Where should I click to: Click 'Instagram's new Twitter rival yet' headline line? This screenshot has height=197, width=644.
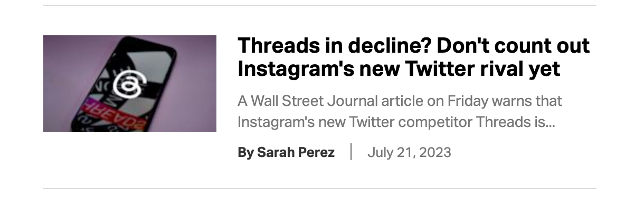tap(399, 69)
